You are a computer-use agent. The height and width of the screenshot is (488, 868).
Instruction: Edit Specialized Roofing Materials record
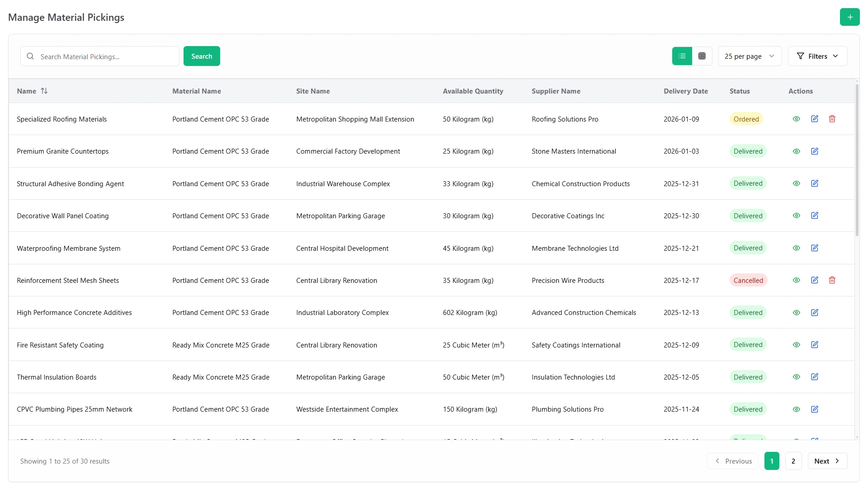pyautogui.click(x=814, y=119)
